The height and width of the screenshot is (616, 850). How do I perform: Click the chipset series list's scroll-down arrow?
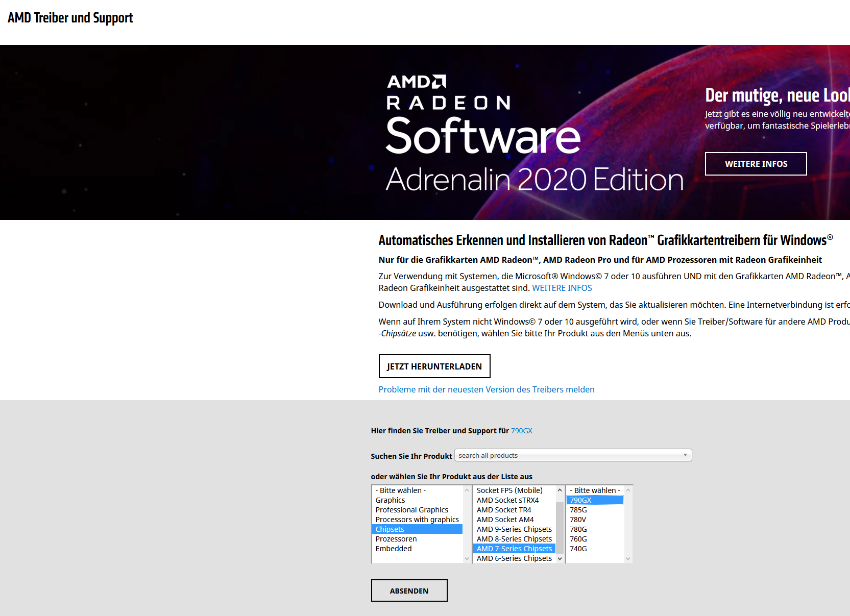pyautogui.click(x=560, y=559)
